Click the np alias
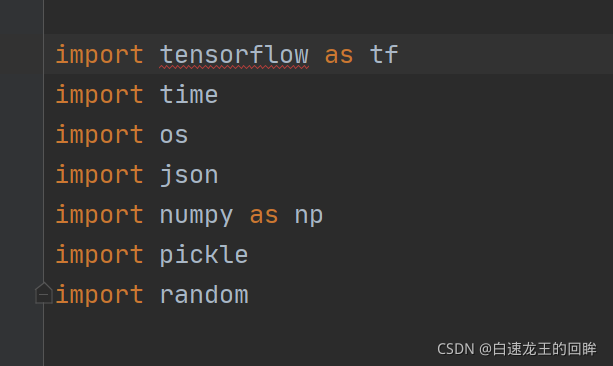613x366 pixels. click(x=309, y=215)
